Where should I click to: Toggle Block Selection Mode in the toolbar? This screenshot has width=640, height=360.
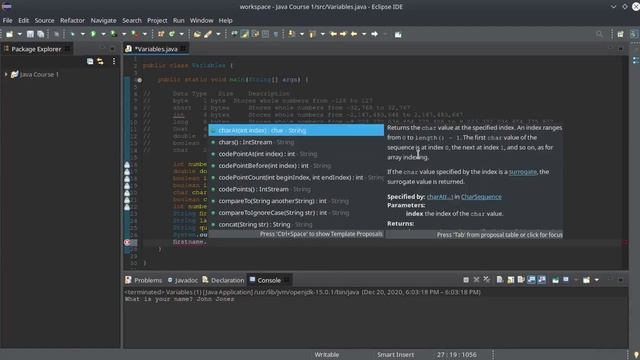point(265,34)
